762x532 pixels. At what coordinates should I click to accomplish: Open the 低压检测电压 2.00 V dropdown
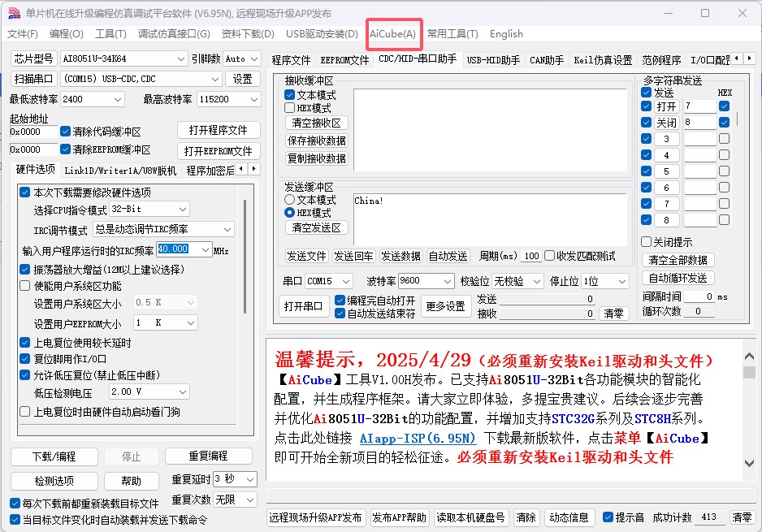click(x=149, y=391)
